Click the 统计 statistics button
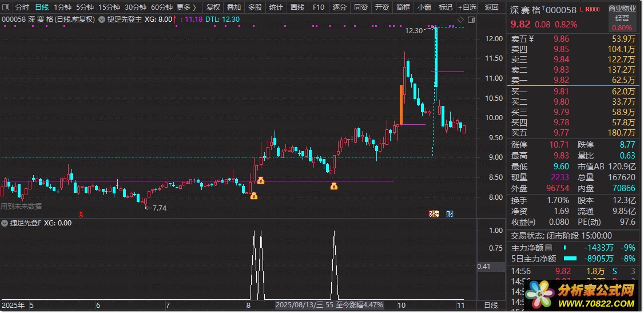The image size is (644, 313). tap(276, 7)
